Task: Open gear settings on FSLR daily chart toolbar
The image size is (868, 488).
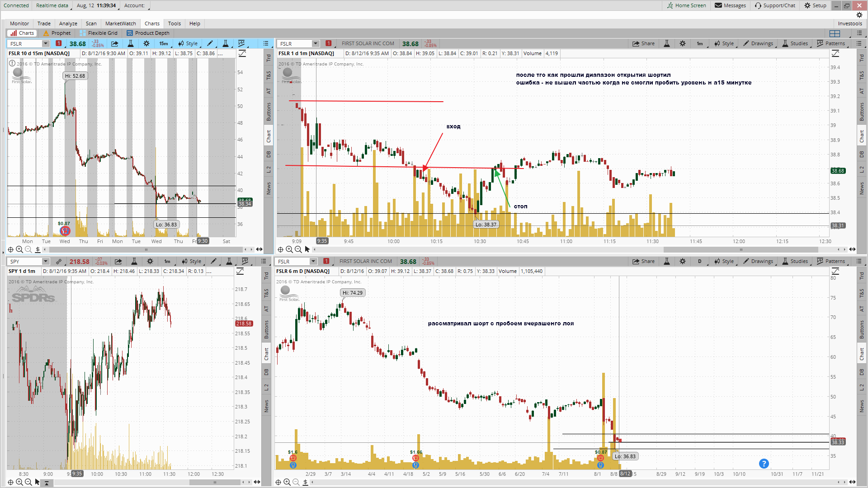Action: (683, 262)
